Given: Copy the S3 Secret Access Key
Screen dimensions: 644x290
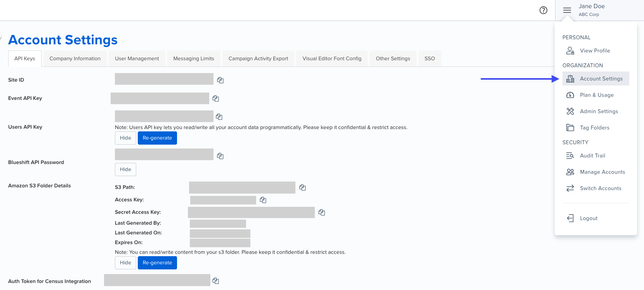Looking at the screenshot, I should [x=322, y=212].
